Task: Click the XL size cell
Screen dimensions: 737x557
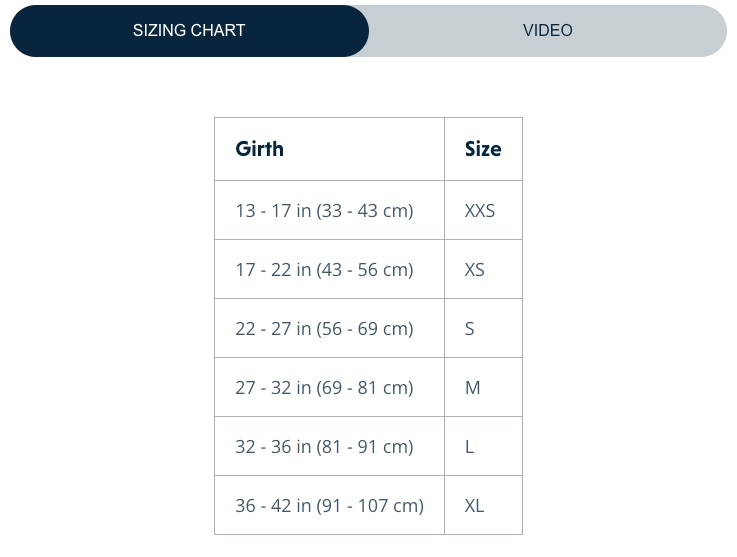Action: tap(483, 505)
